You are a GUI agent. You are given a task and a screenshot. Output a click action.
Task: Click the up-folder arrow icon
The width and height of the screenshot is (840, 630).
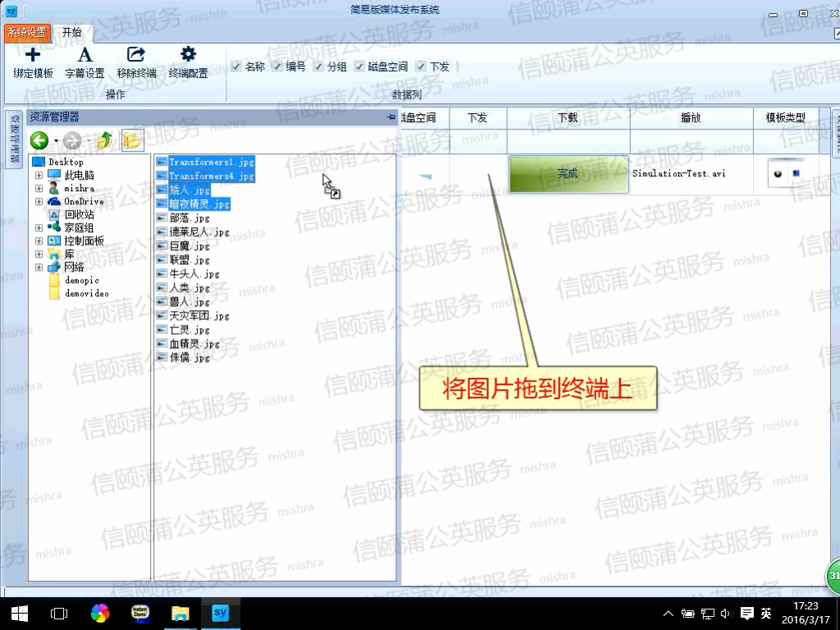coord(104,140)
